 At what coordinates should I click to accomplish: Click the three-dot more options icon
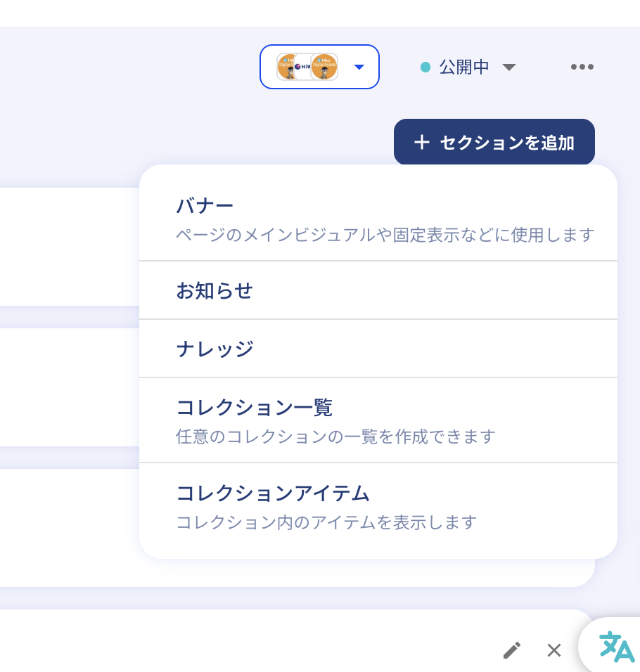point(582,67)
